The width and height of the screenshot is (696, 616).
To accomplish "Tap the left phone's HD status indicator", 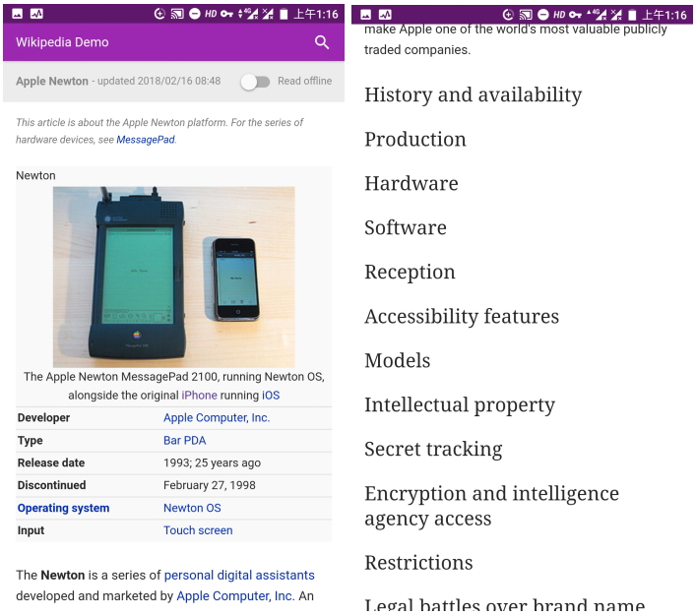I will click(211, 14).
